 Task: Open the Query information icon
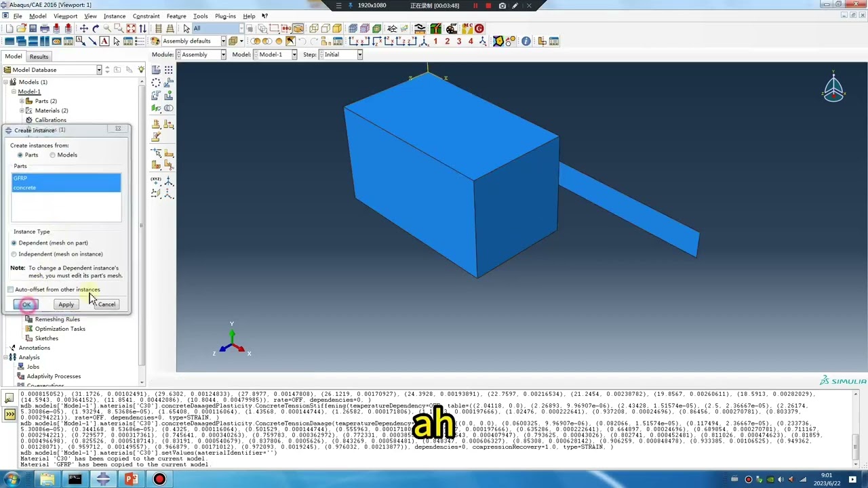[x=526, y=41]
